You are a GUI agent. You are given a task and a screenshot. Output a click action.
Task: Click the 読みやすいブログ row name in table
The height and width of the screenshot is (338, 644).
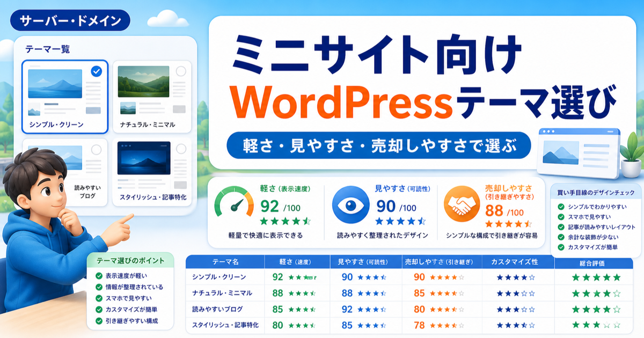pyautogui.click(x=217, y=310)
